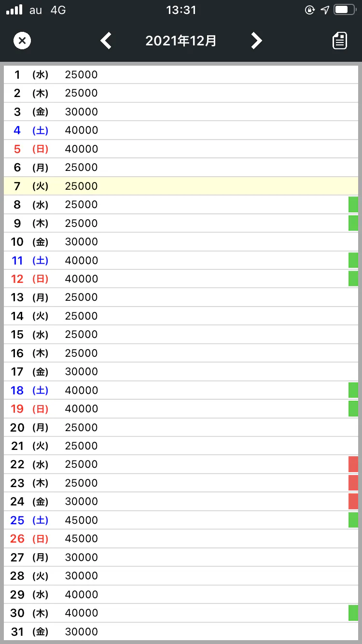
Task: Tap the 30000 price on day 17
Action: point(82,372)
